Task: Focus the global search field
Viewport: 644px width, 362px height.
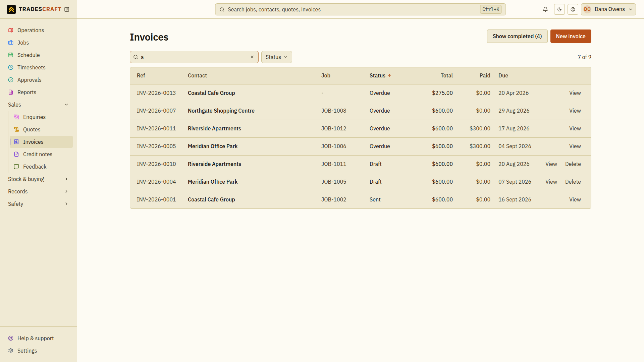Action: tap(360, 9)
